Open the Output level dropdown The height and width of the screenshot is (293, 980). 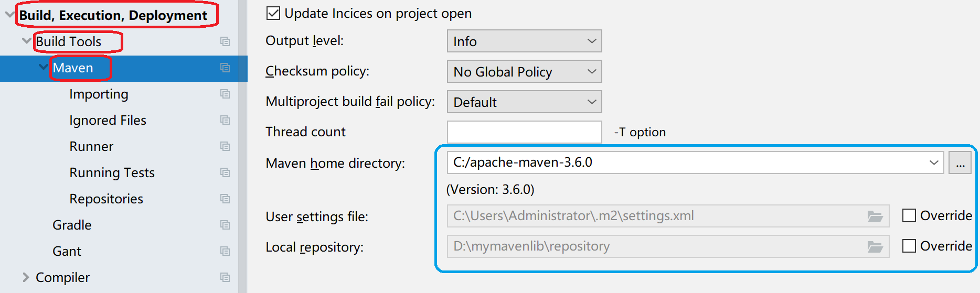point(524,41)
